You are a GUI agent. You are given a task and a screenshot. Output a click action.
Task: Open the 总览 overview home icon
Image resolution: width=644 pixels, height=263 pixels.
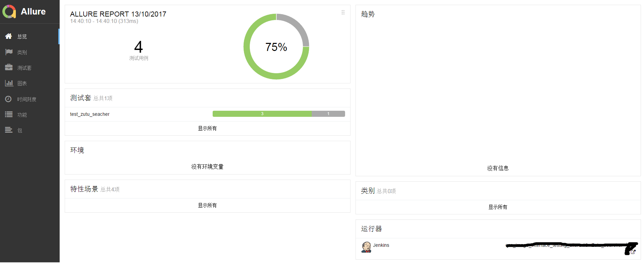click(x=9, y=36)
